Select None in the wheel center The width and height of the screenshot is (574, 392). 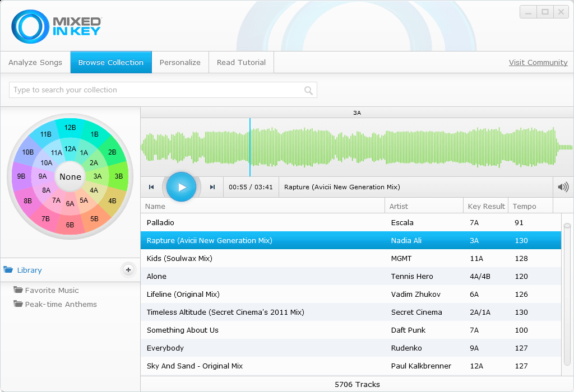70,176
